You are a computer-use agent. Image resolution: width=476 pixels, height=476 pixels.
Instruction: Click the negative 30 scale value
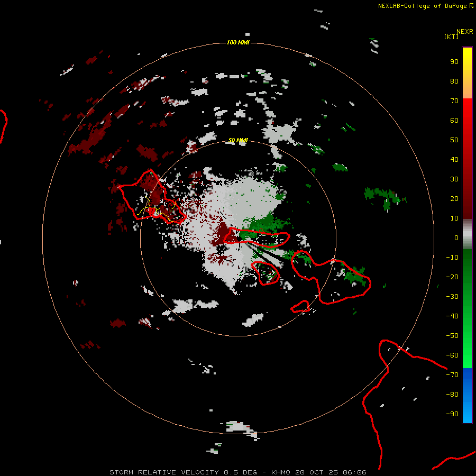point(452,297)
